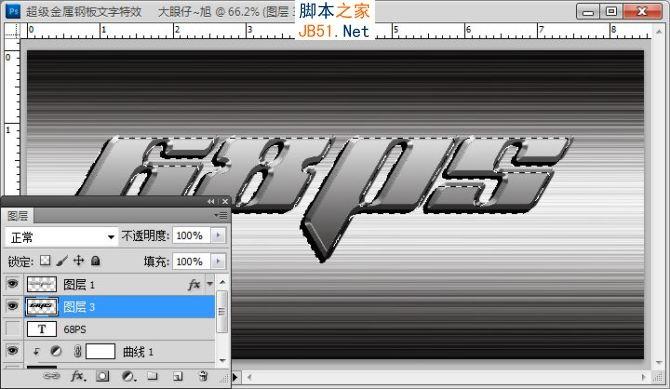Hide 图层 1 using its eye icon
Viewport: 670px width, 389px height.
13,284
